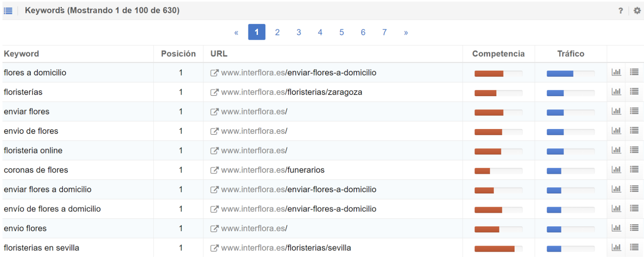Open the settings gear icon
644x261 pixels.
[637, 11]
